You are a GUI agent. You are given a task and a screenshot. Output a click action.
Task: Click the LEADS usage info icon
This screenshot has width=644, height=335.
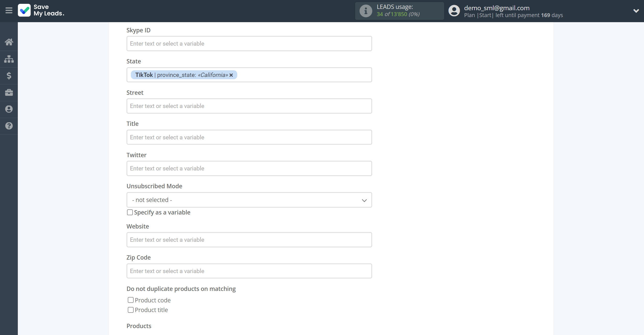click(366, 11)
